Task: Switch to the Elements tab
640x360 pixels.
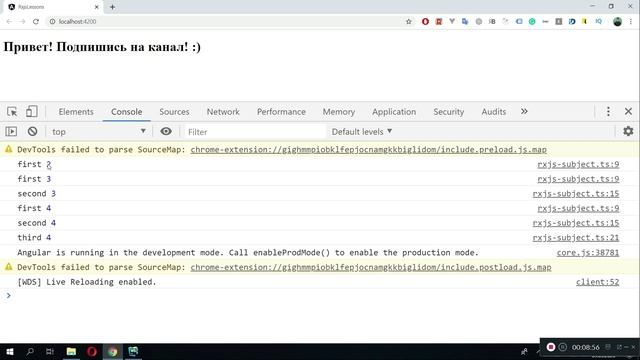Action: tap(76, 111)
